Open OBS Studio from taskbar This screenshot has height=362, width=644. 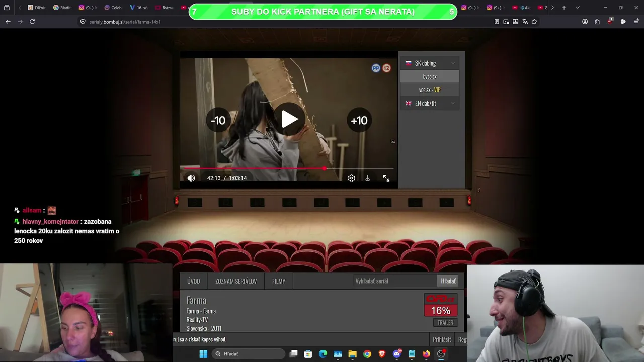(441, 354)
